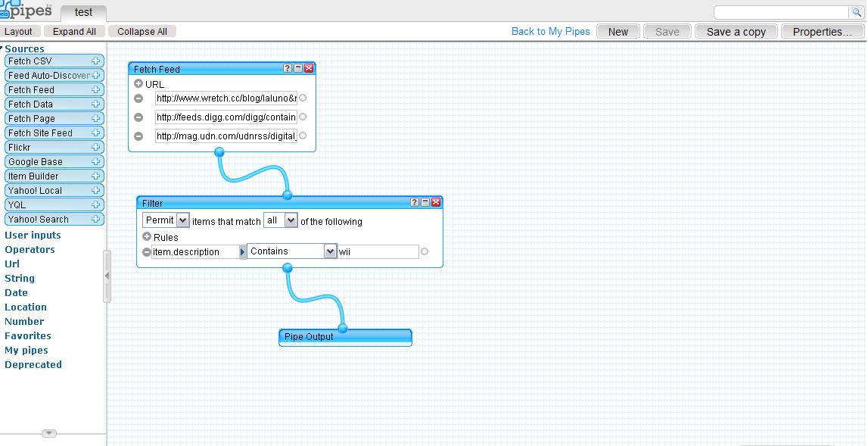Follow the Back to My Pipes link
The width and height of the screenshot is (868, 446).
point(551,32)
